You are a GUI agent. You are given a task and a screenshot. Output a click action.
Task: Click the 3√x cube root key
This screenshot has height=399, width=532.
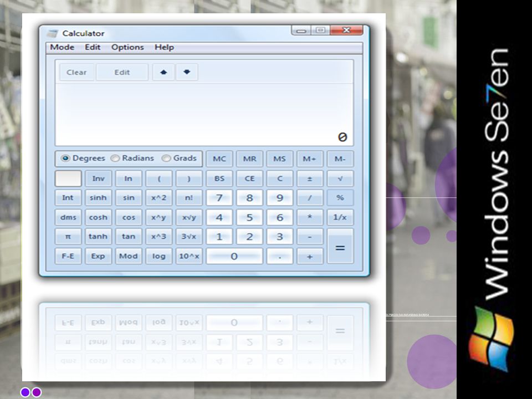pyautogui.click(x=189, y=237)
